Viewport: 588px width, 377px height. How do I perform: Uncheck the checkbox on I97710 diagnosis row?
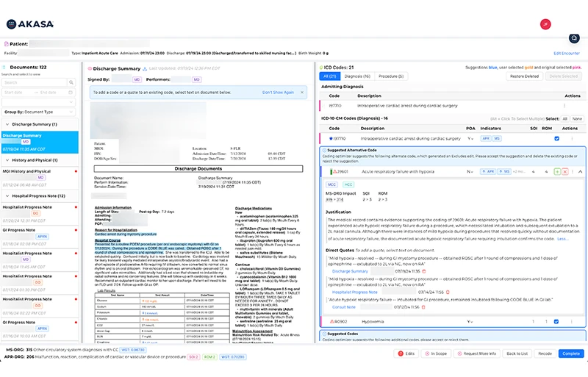(x=556, y=138)
